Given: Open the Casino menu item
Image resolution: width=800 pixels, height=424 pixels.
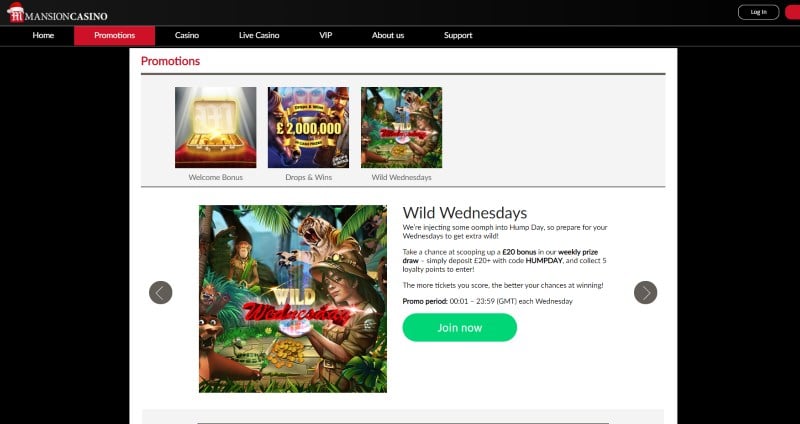Looking at the screenshot, I should coord(187,36).
